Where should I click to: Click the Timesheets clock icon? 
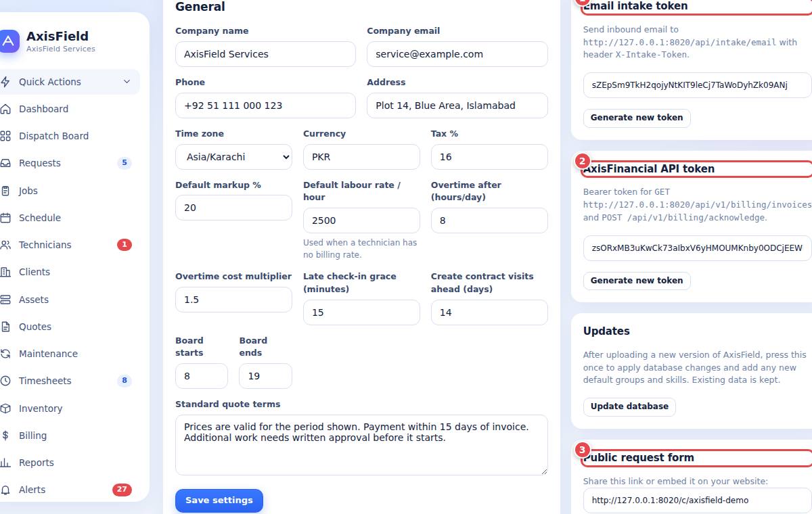pos(5,381)
